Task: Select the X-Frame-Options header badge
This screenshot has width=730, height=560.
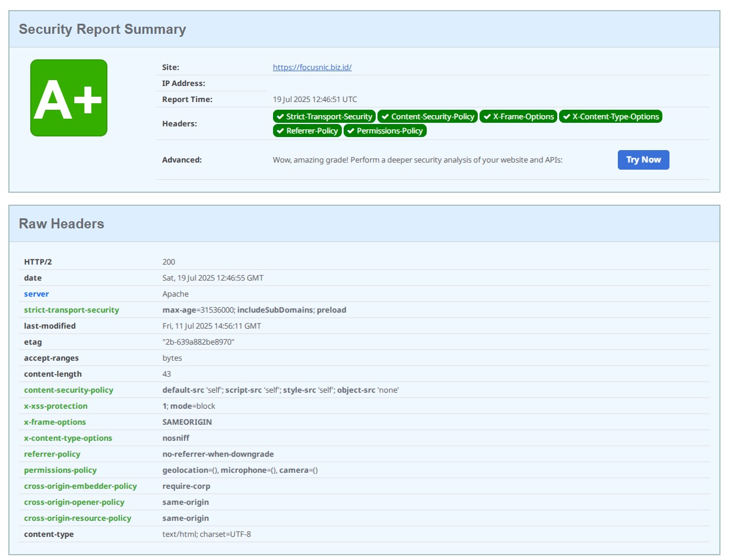Action: [x=518, y=117]
